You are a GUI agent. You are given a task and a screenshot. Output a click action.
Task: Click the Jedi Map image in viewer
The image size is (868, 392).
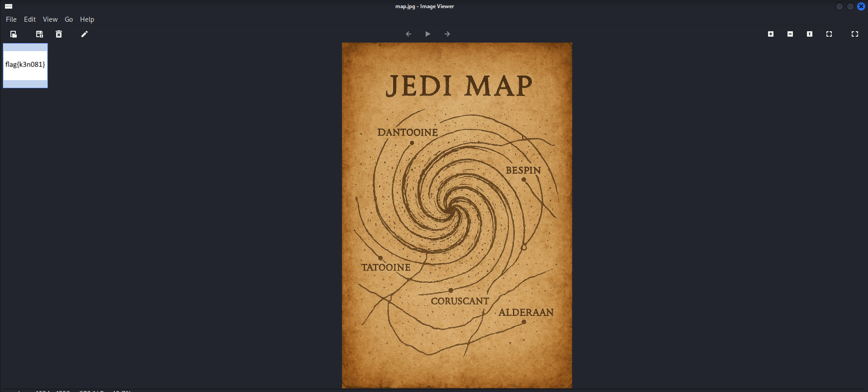457,215
